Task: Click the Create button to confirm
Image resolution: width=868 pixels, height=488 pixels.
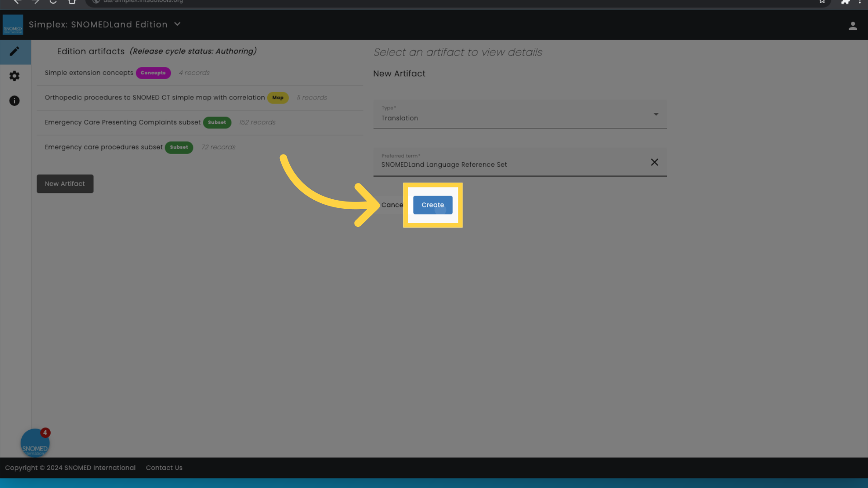Action: pyautogui.click(x=433, y=204)
